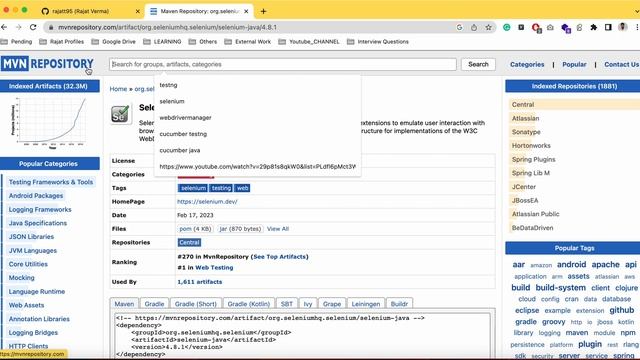The image size is (640, 360).
Task: Select the cucumber java suggestion
Action: tap(258, 150)
